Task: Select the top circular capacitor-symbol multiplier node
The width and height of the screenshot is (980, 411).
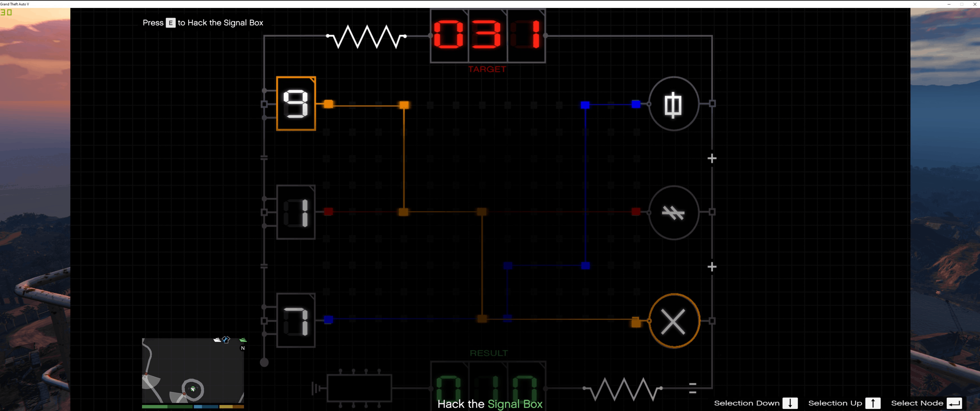Action: pyautogui.click(x=674, y=104)
